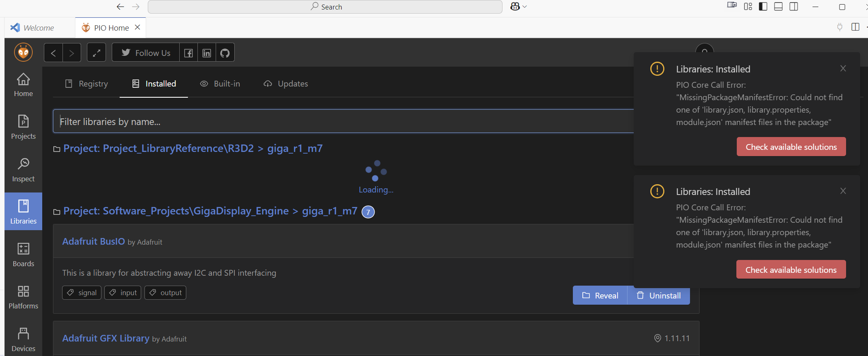Toggle the primary side bar layout icon
Viewport: 868px width, 356px height.
point(763,7)
